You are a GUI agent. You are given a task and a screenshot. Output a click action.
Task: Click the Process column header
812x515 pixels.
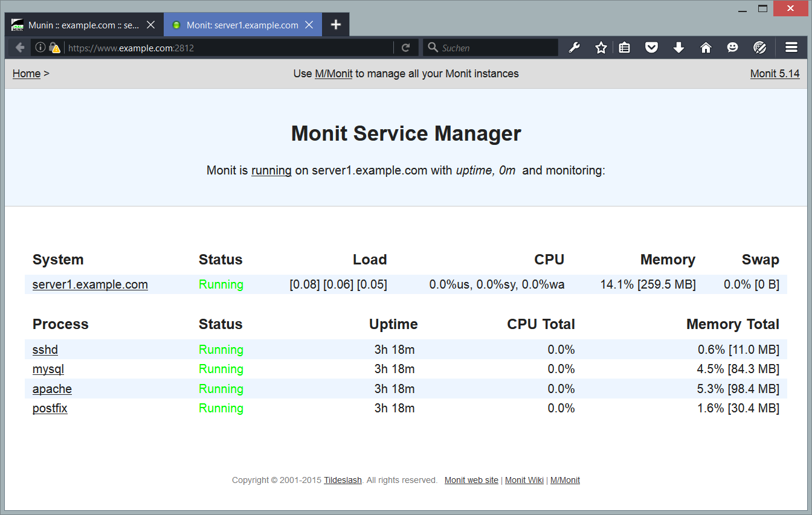coord(60,324)
